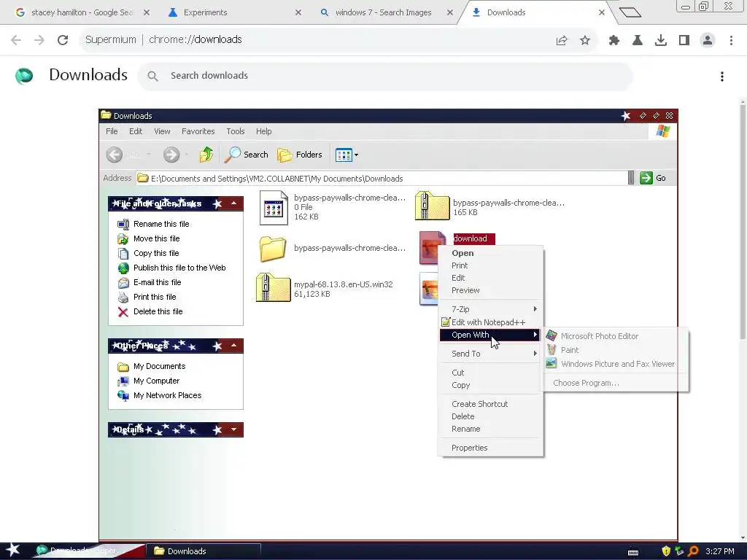The image size is (747, 560).
Task: Click the Explorer address bar path
Action: coord(381,179)
